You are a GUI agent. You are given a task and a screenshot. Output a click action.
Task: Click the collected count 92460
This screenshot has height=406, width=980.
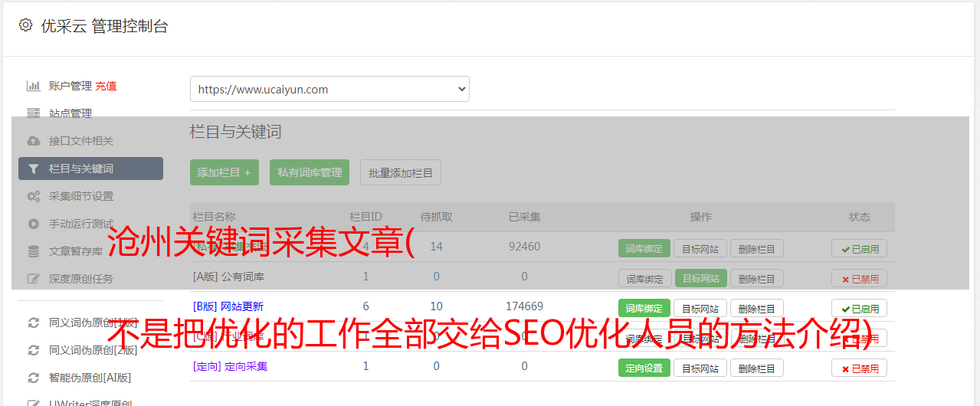coord(524,247)
